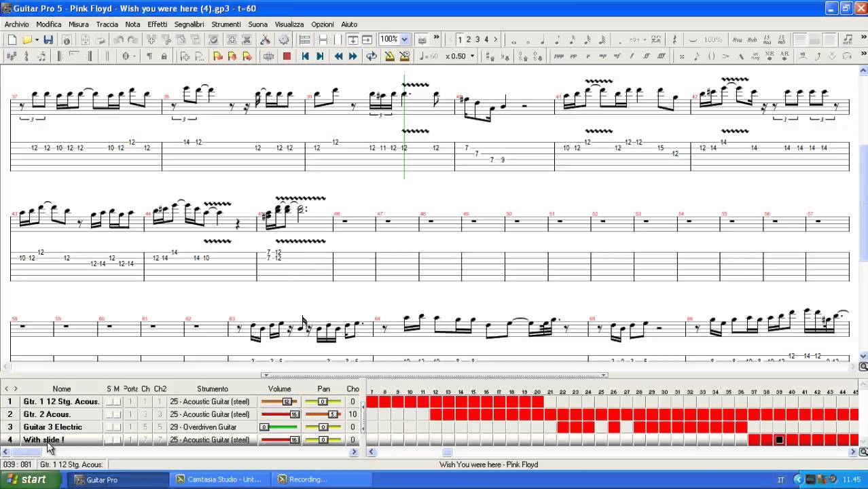Click the padlock icon

164,56
